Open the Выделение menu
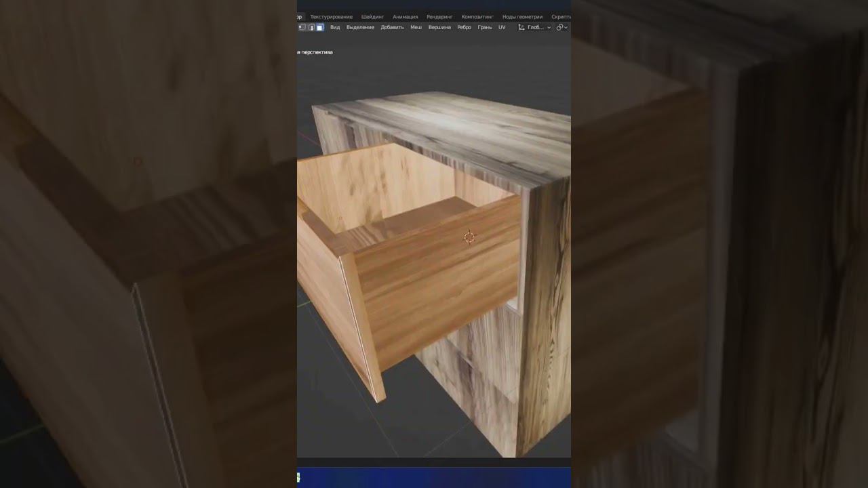This screenshot has height=488, width=868. coord(360,27)
